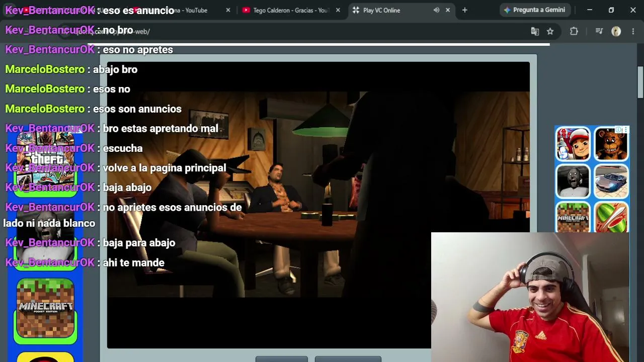The image size is (644, 362).
Task: Open the browser profile avatar
Action: 616,31
